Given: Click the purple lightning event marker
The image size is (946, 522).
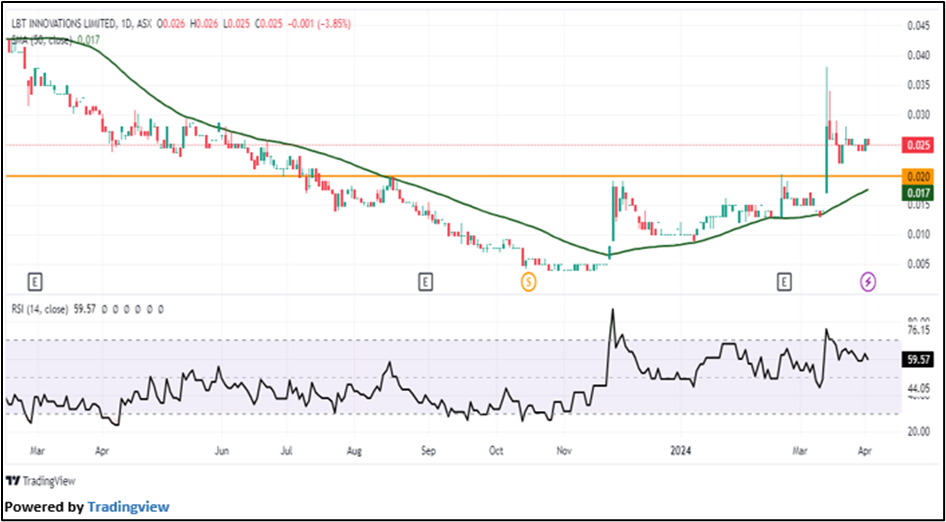Looking at the screenshot, I should pyautogui.click(x=868, y=281).
